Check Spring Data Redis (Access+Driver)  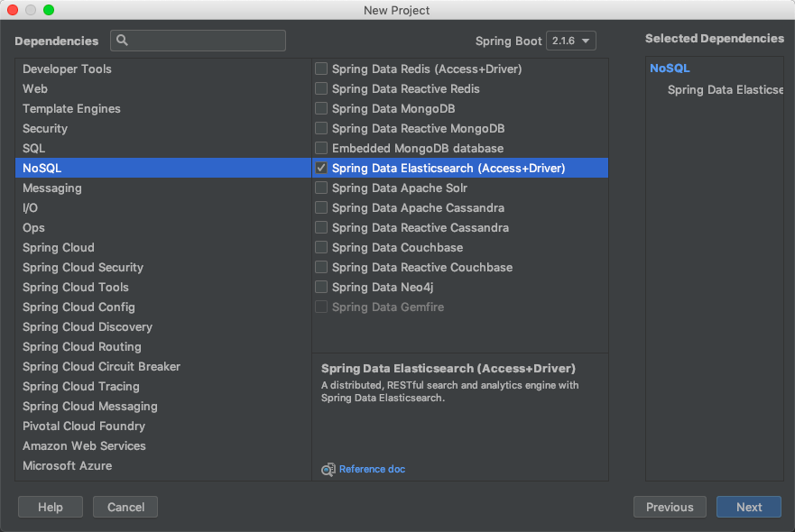[x=321, y=69]
